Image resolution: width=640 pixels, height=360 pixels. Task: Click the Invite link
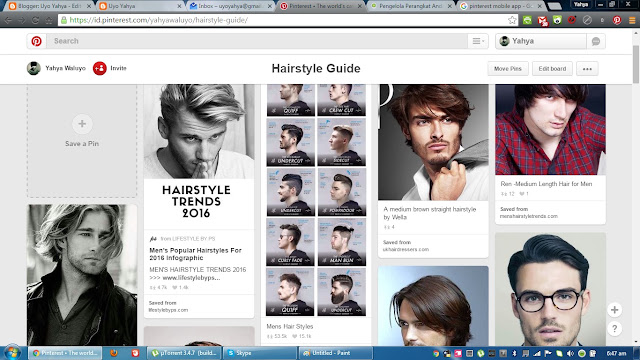click(x=118, y=68)
